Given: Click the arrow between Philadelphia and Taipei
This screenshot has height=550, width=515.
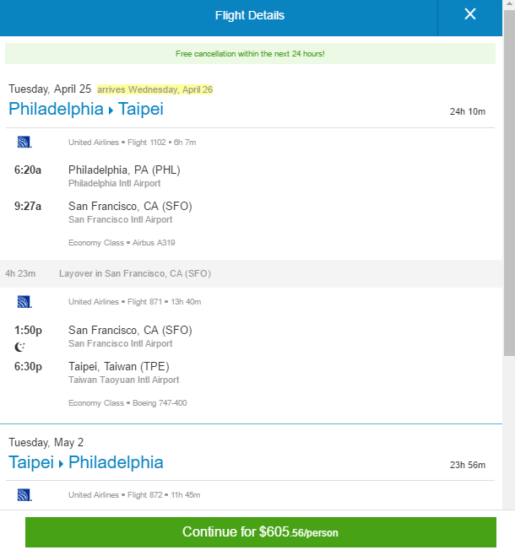Looking at the screenshot, I should click(111, 110).
